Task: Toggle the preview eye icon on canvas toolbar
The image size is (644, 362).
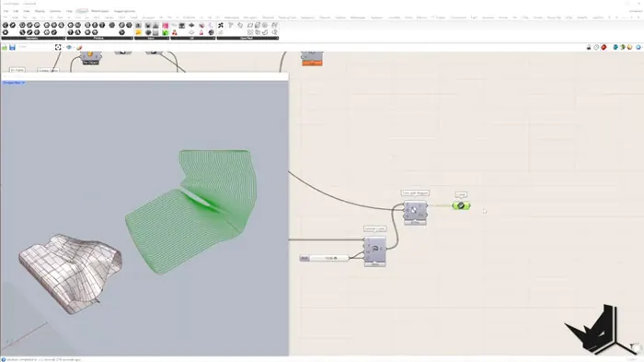Action: coord(69,48)
